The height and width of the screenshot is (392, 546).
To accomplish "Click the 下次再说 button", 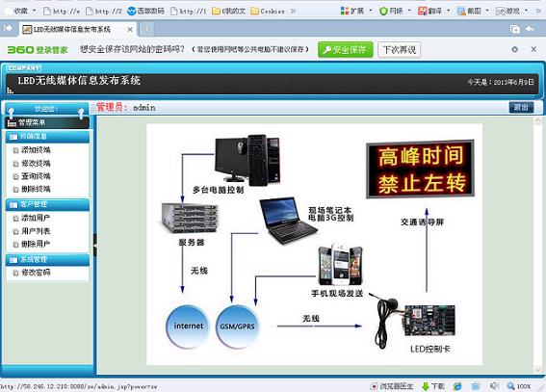I will coord(399,50).
